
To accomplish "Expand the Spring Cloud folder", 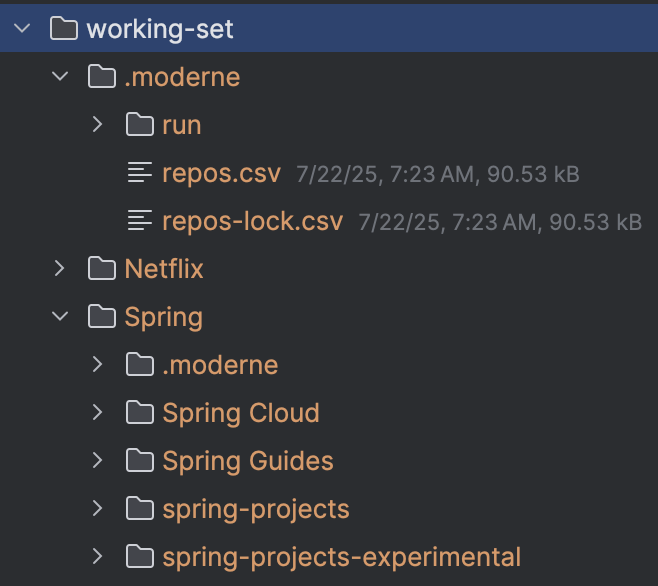I will (97, 412).
